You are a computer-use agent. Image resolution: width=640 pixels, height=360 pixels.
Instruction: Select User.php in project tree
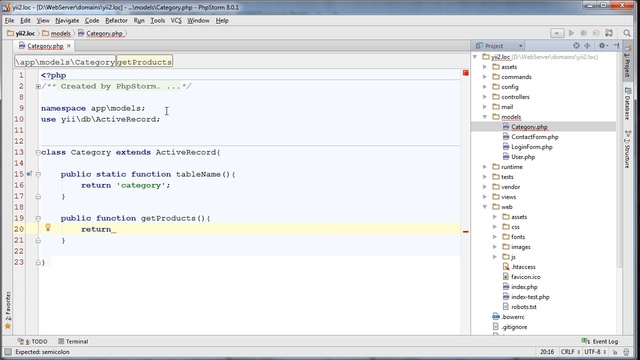(x=523, y=157)
